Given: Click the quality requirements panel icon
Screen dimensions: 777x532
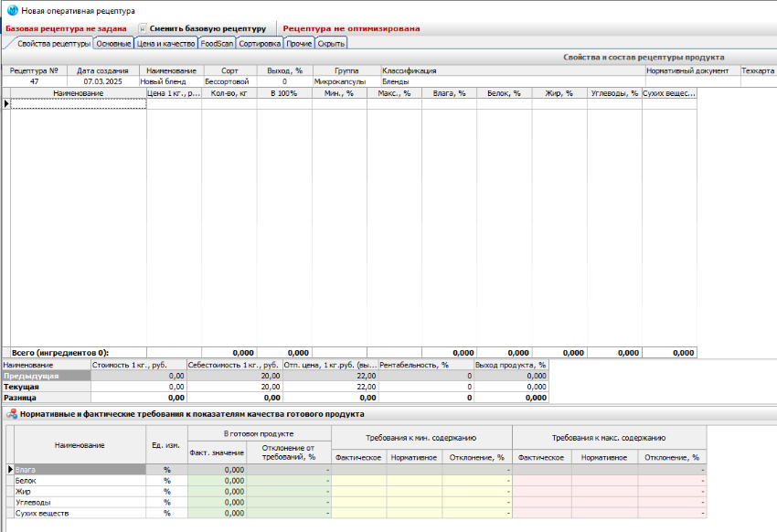Looking at the screenshot, I should click(12, 414).
